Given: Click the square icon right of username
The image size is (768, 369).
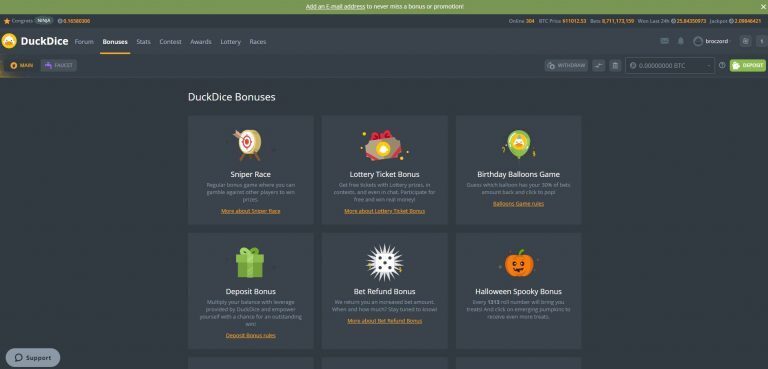Looking at the screenshot, I should [x=745, y=41].
